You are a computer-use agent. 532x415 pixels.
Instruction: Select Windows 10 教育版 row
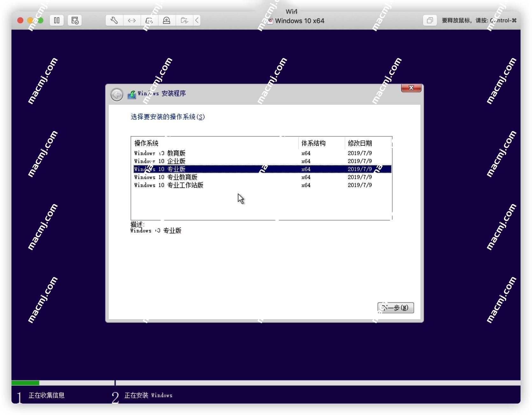coord(262,153)
